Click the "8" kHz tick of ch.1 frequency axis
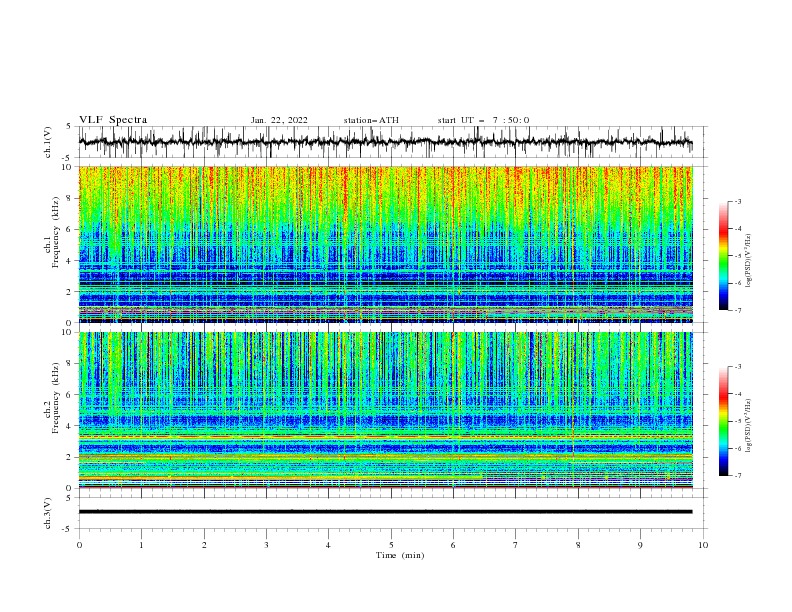Viewport: 792px width, 612px height. tap(69, 198)
